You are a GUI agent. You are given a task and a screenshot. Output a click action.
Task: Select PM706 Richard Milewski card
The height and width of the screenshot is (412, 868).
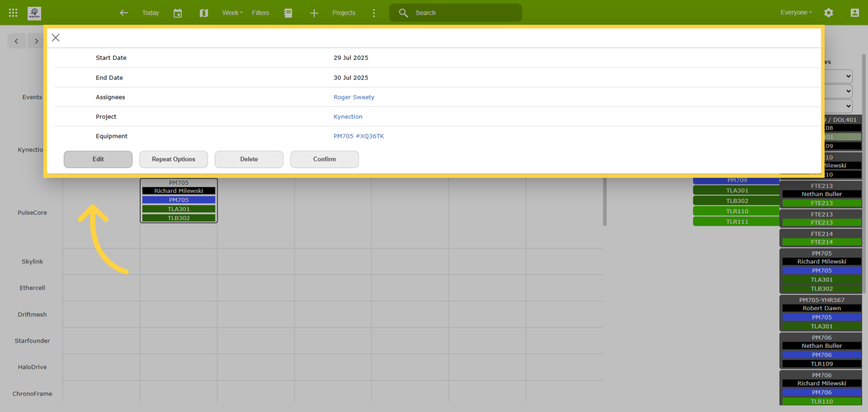pyautogui.click(x=821, y=388)
